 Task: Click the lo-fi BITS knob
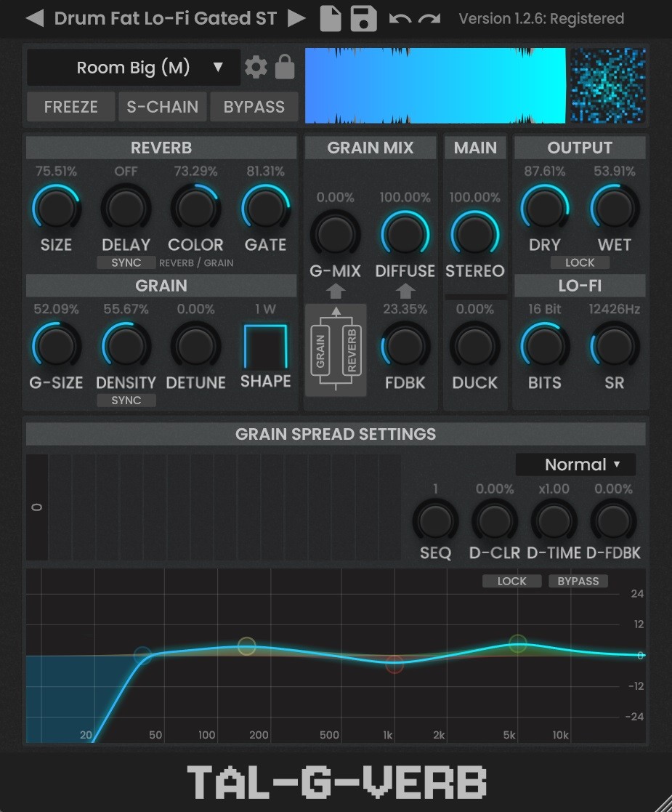pyautogui.click(x=545, y=346)
